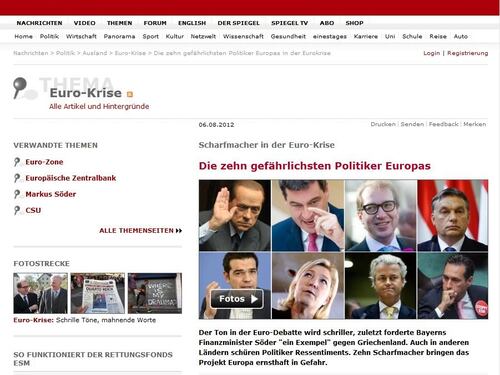Open the Markus Söder topic
Viewport: 500px width, 375px height.
point(51,194)
